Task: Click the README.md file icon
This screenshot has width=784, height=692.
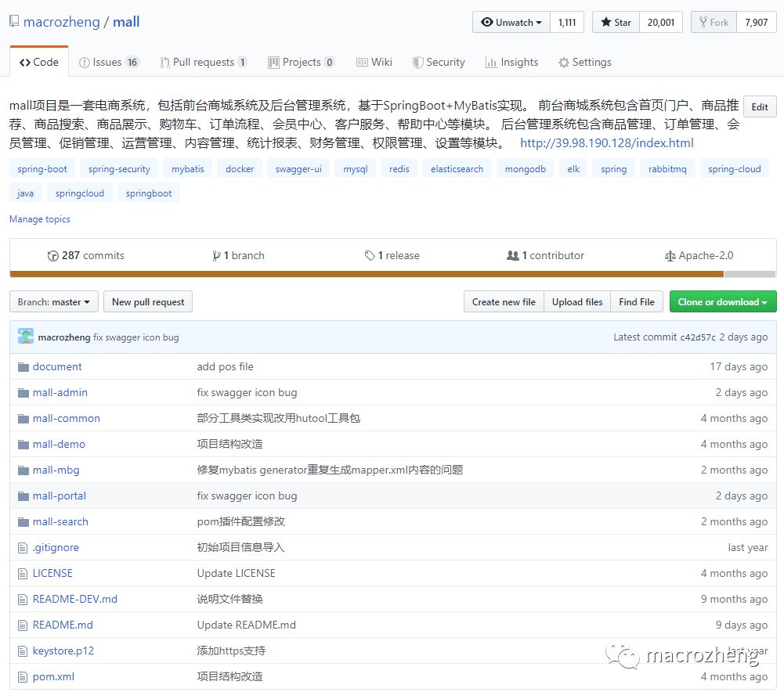Action: point(23,625)
